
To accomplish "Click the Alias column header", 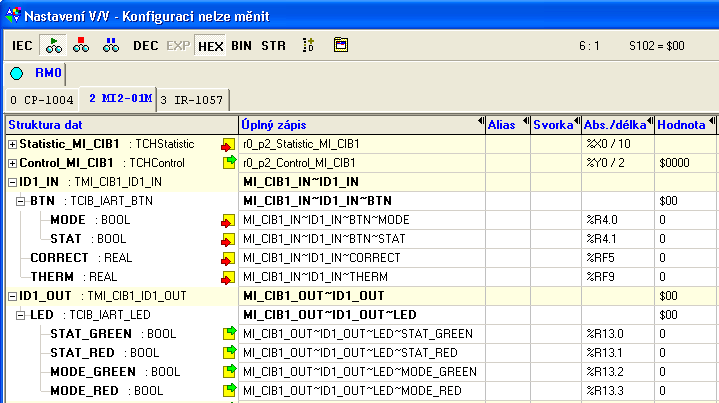I will point(508,125).
